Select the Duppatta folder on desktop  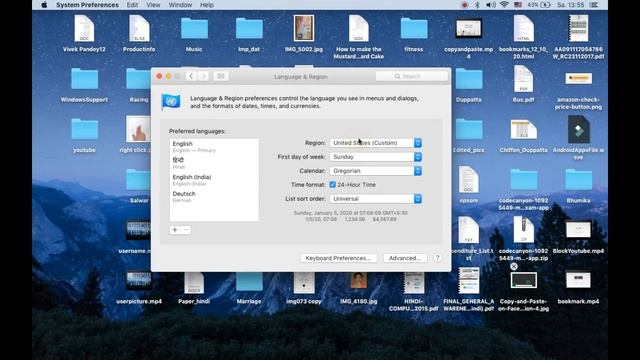pos(469,79)
